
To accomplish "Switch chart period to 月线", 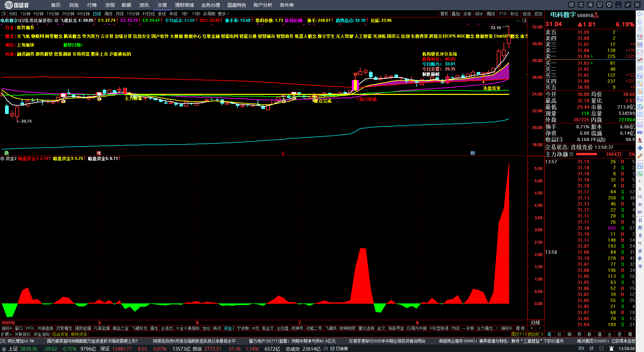I will [x=120, y=14].
